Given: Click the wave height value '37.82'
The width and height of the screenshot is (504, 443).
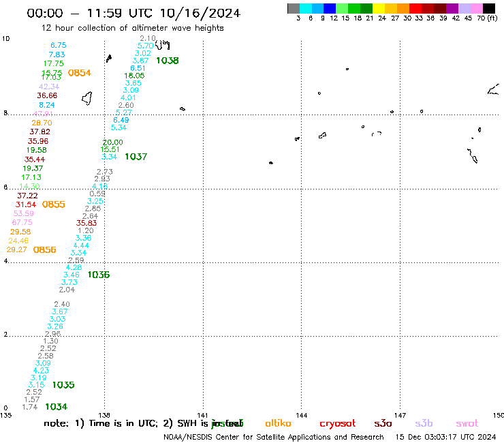Looking at the screenshot, I should (40, 132).
